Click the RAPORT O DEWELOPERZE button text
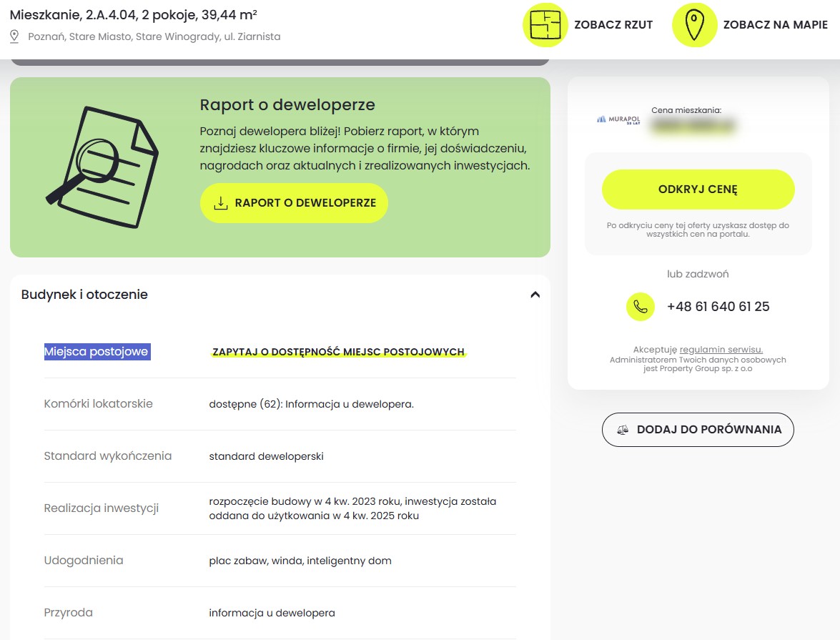Viewport: 840px width, 640px height. pyautogui.click(x=305, y=203)
